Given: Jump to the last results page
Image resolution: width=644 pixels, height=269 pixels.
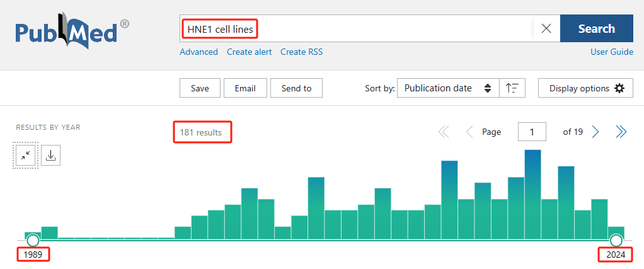Looking at the screenshot, I should coord(621,132).
